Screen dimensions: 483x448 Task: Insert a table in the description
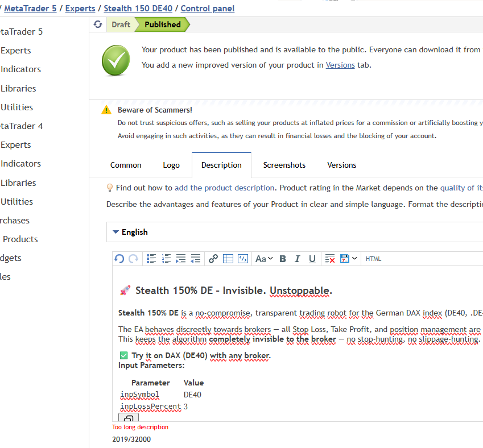point(228,259)
